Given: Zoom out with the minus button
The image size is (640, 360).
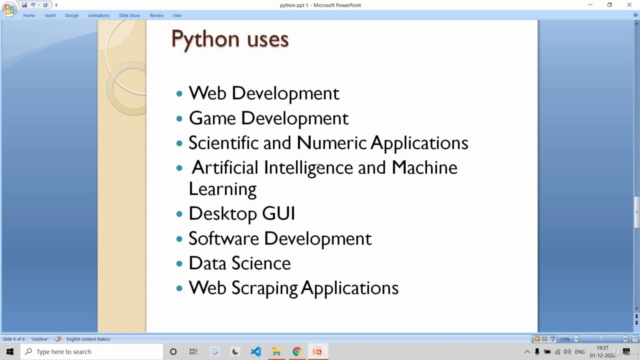Looking at the screenshot, I should 576,339.
